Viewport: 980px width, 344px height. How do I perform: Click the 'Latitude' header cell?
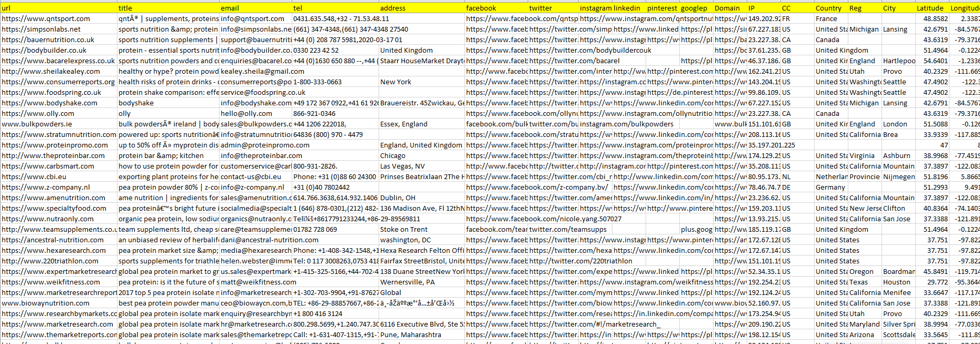(x=933, y=8)
